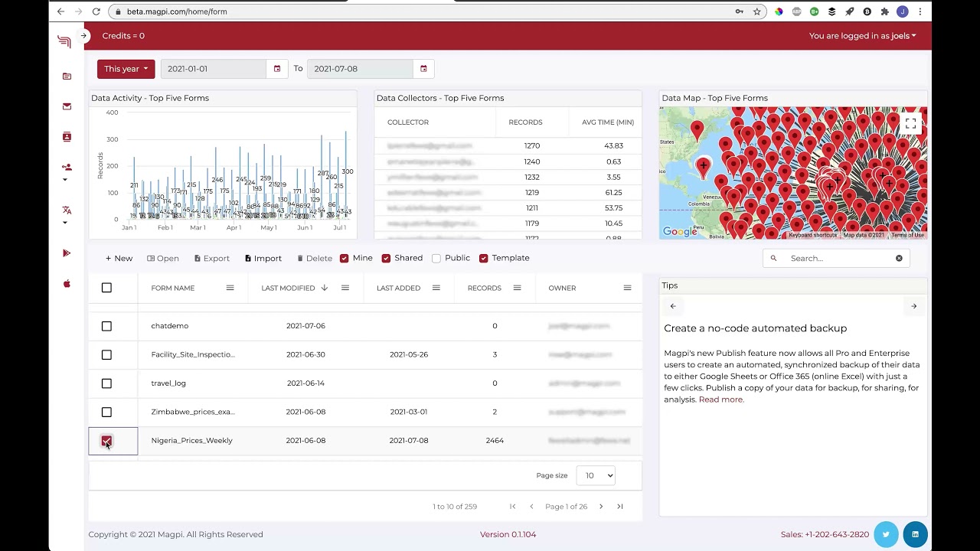Show previous tip with left arrow
Screen dimensions: 980x551
(x=673, y=306)
